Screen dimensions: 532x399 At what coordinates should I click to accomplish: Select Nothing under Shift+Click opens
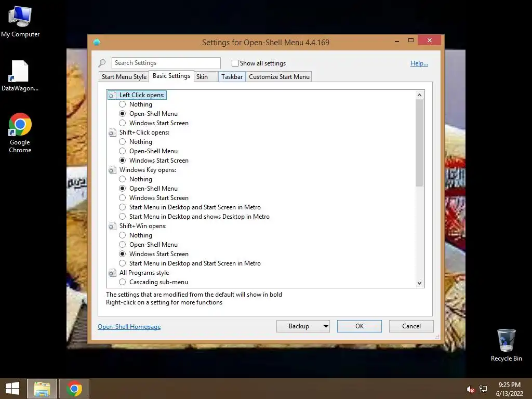tap(123, 141)
